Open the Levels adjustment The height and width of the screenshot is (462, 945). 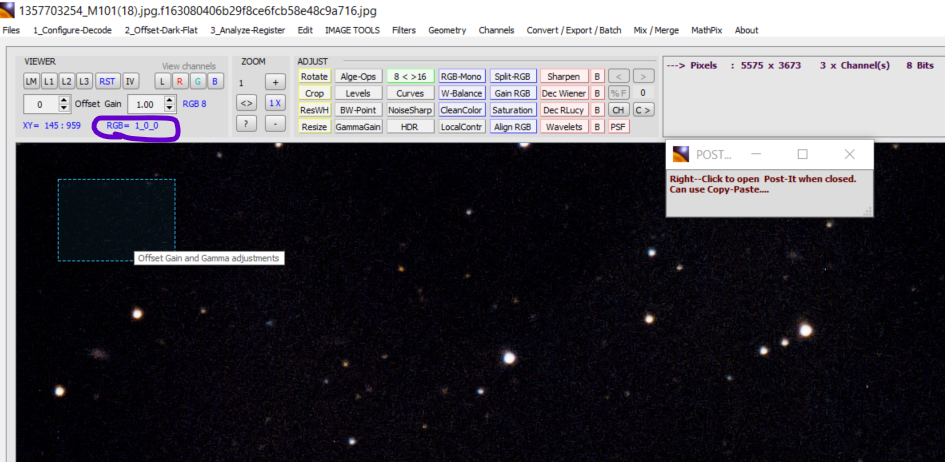358,93
